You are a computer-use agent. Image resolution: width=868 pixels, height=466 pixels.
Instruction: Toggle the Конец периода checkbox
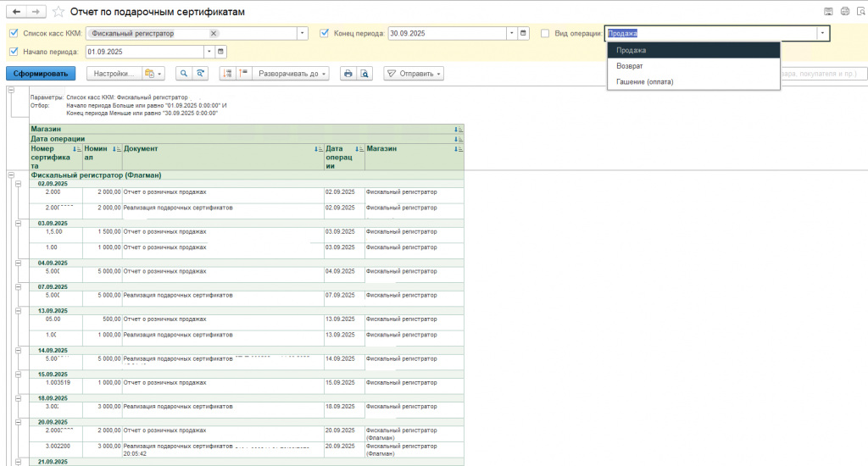tap(325, 33)
